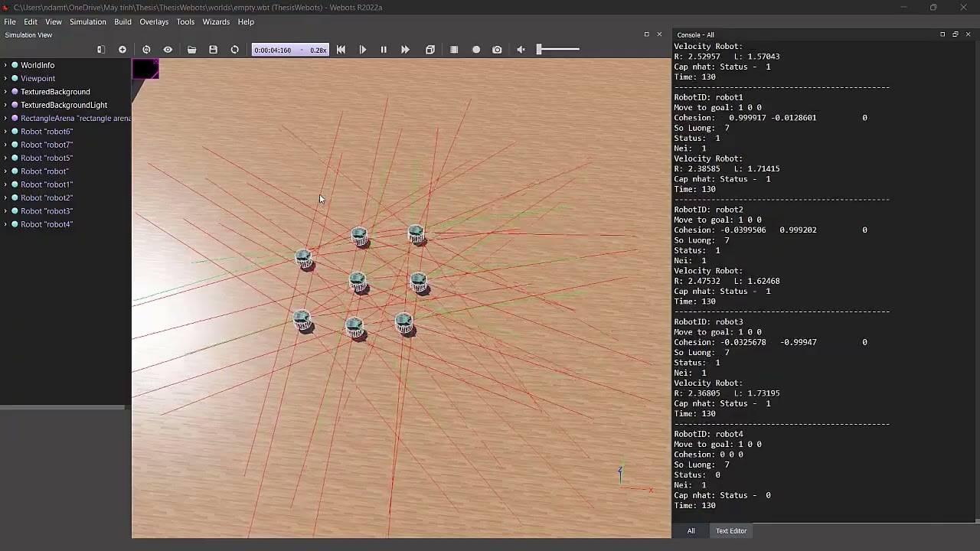This screenshot has width=980, height=551.
Task: Open the View menu
Action: coord(54,21)
